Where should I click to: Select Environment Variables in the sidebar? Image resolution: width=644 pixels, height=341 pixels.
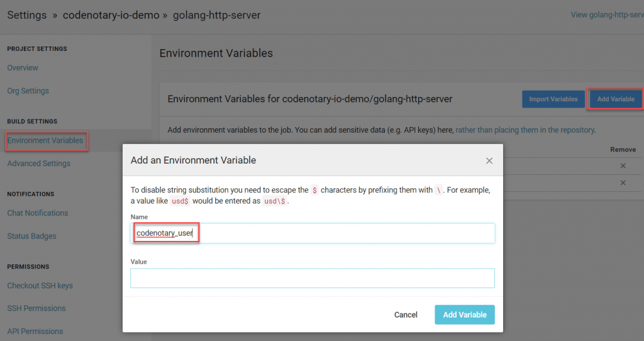[45, 140]
